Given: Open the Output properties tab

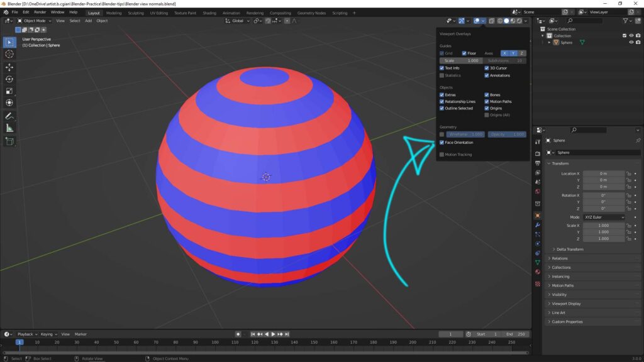Looking at the screenshot, I should click(x=538, y=163).
